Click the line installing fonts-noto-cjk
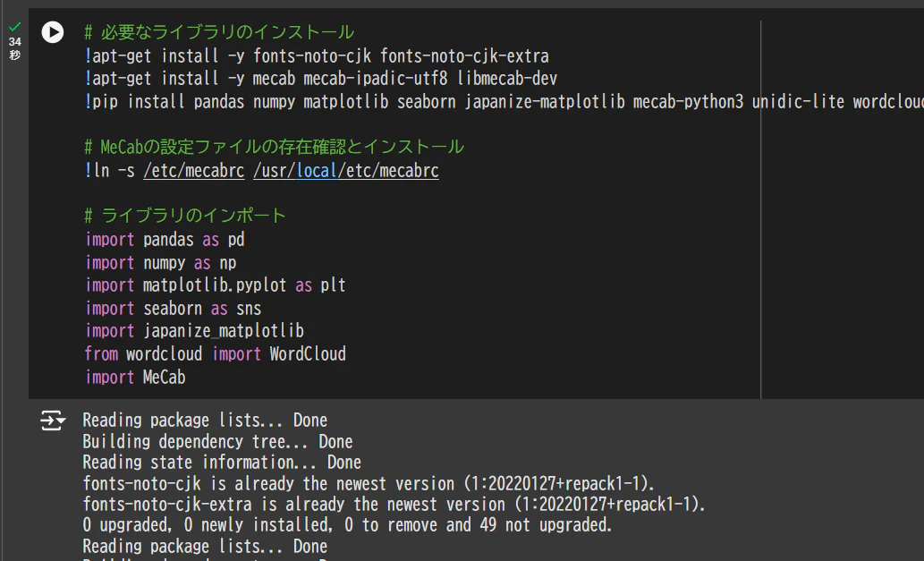924x561 pixels. coord(317,56)
